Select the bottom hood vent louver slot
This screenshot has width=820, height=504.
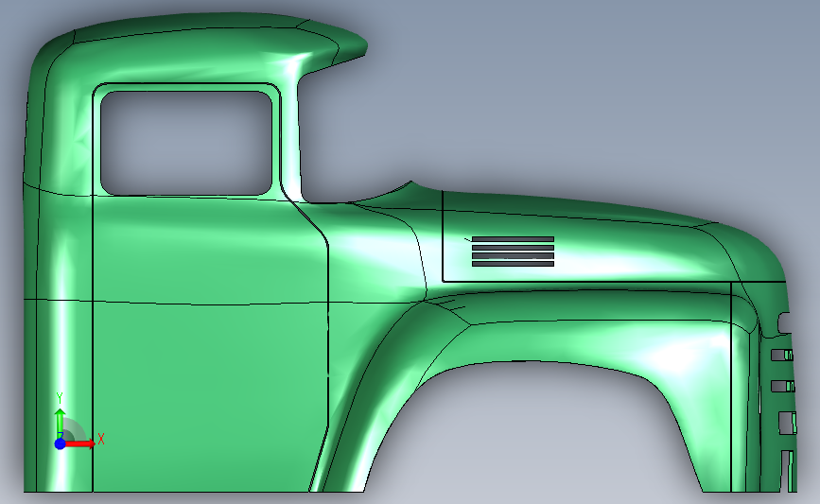click(513, 264)
